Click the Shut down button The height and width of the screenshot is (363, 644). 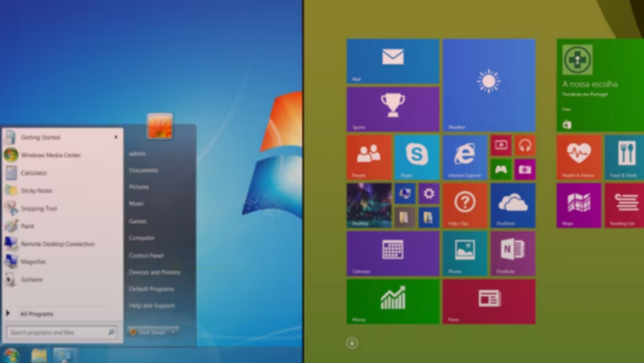pyautogui.click(x=148, y=332)
